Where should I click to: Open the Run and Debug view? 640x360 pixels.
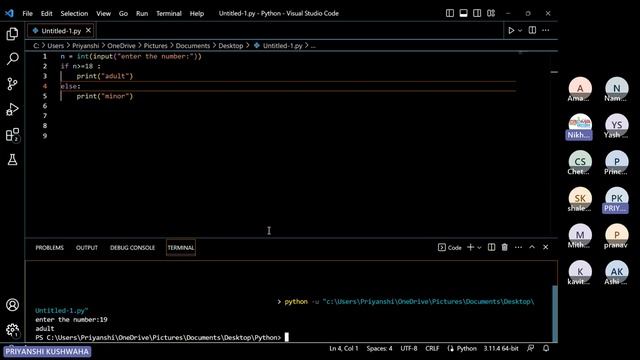coord(12,109)
